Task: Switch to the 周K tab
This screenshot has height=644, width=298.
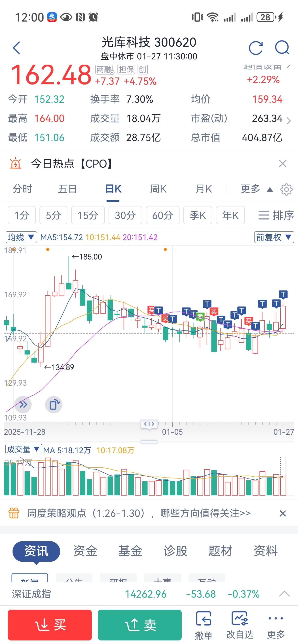Action: coord(158,189)
